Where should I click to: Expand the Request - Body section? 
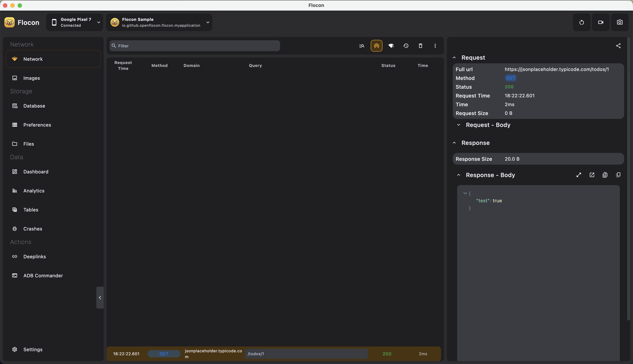click(459, 125)
